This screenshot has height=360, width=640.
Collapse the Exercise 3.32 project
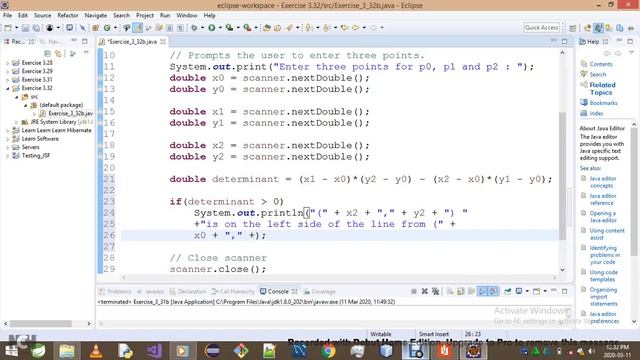[7, 88]
